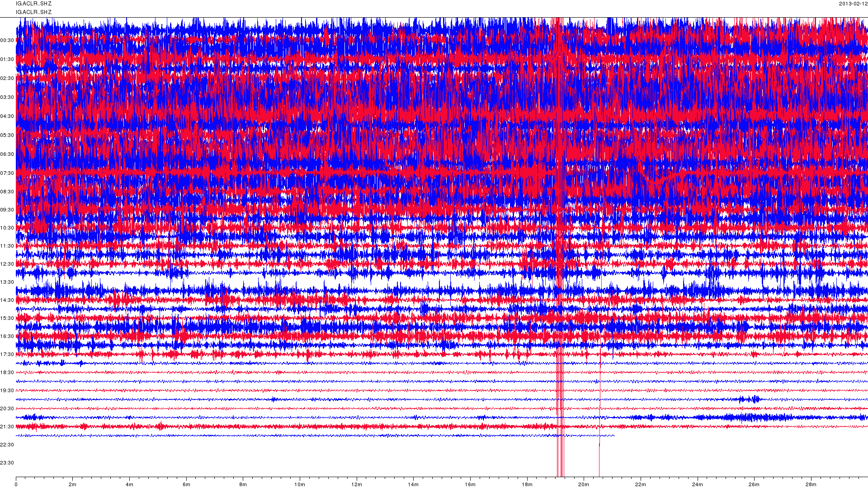Click the 01:30 row label

point(7,60)
